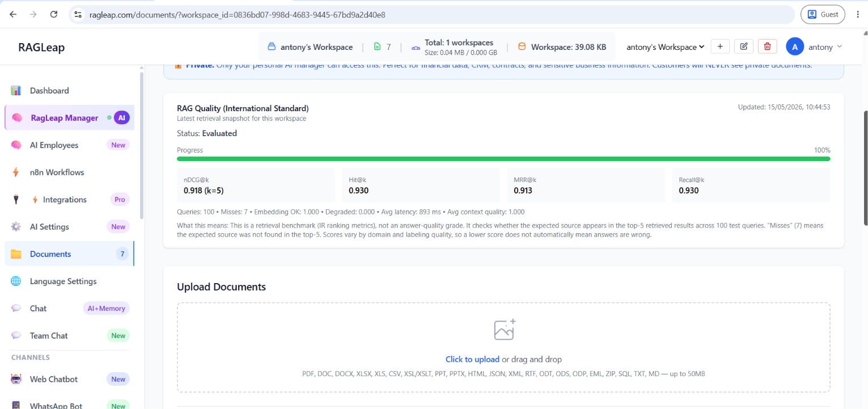Click the address bar URL

(238, 15)
